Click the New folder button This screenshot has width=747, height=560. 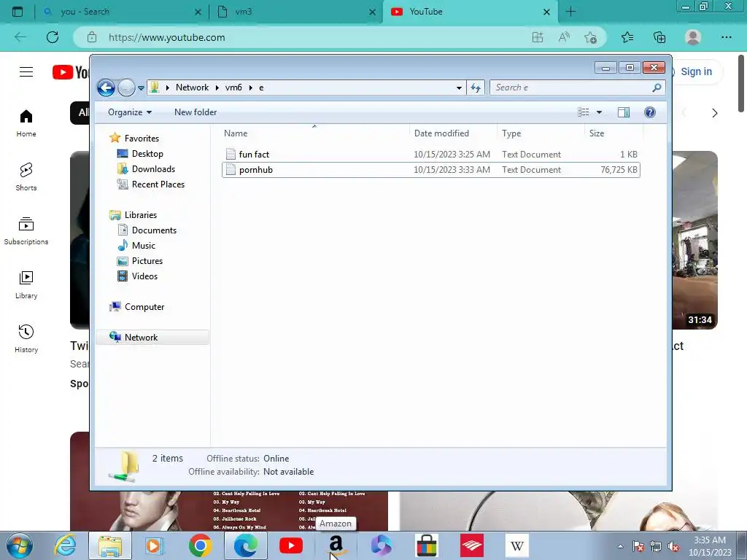pyautogui.click(x=196, y=112)
